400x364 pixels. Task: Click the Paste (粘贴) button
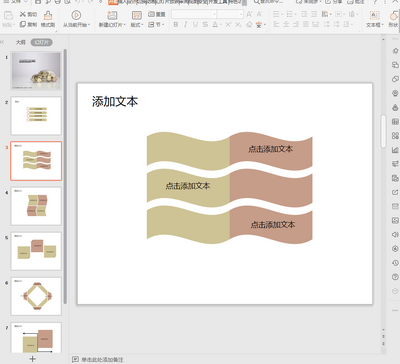click(x=8, y=19)
